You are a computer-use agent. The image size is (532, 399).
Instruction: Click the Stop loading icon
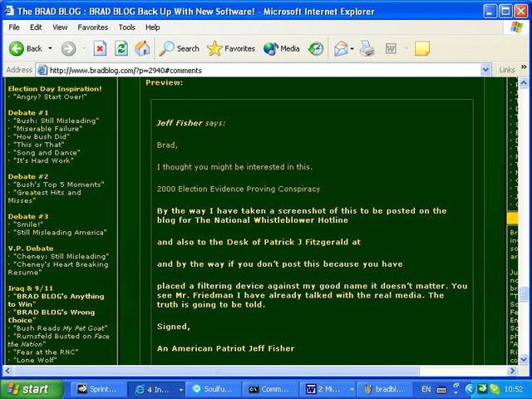100,48
